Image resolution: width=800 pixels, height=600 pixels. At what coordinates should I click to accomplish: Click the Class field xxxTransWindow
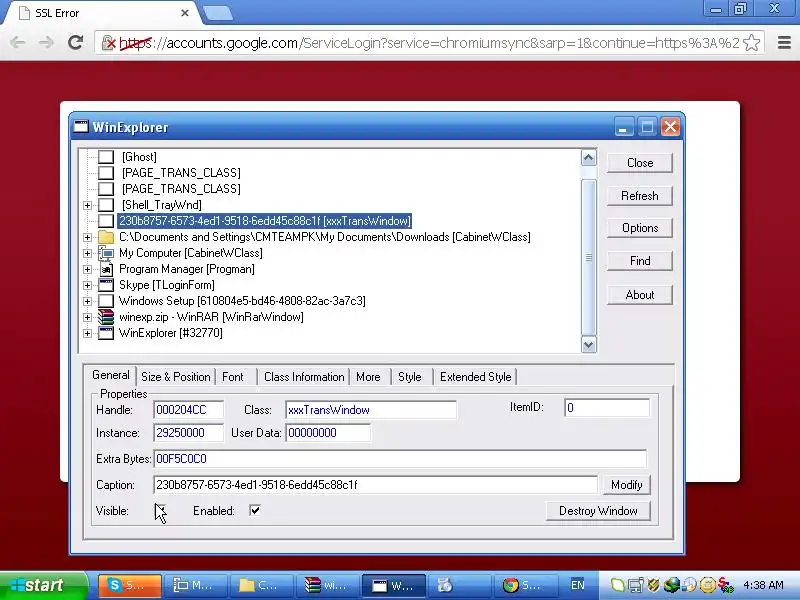click(371, 410)
